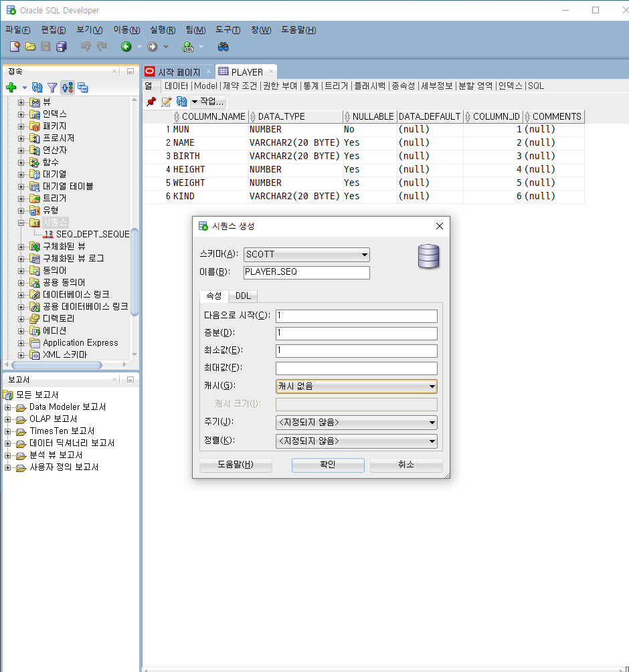Image resolution: width=629 pixels, height=672 pixels.
Task: Minimize the 보고서 panel
Action: [130, 379]
